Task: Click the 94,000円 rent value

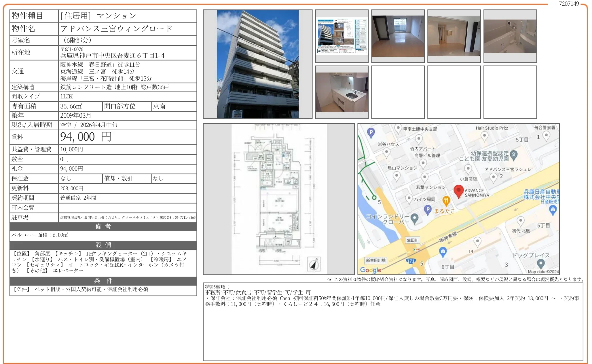Action: (x=86, y=137)
